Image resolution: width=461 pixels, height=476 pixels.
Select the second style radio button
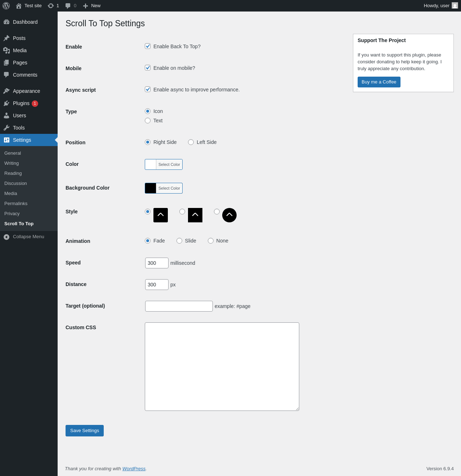[x=182, y=212]
